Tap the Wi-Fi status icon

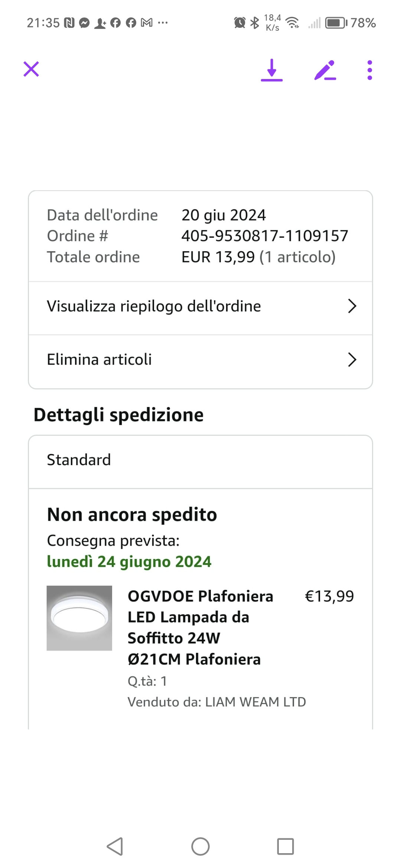coord(293,23)
